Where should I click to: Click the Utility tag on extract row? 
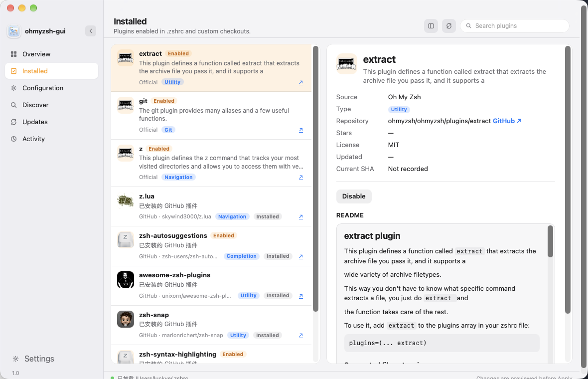click(172, 82)
